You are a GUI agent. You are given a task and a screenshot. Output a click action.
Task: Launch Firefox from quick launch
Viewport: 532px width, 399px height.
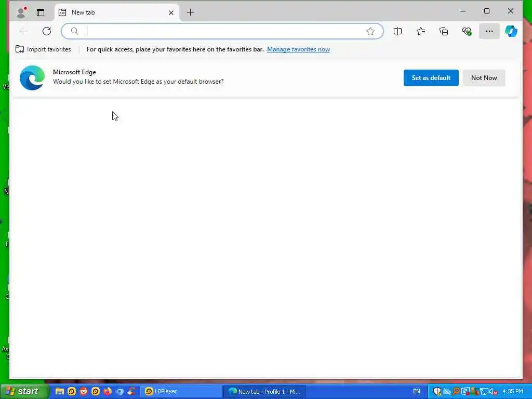(108, 392)
